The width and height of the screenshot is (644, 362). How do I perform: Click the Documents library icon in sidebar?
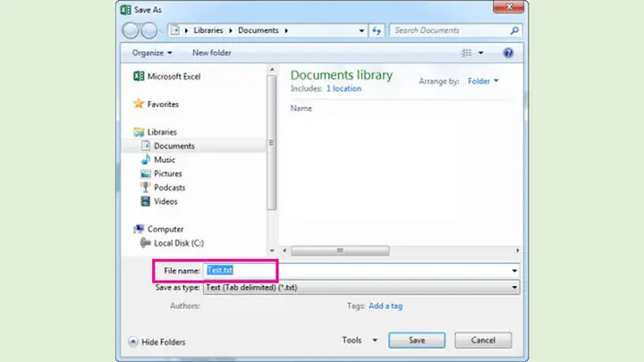pos(146,146)
